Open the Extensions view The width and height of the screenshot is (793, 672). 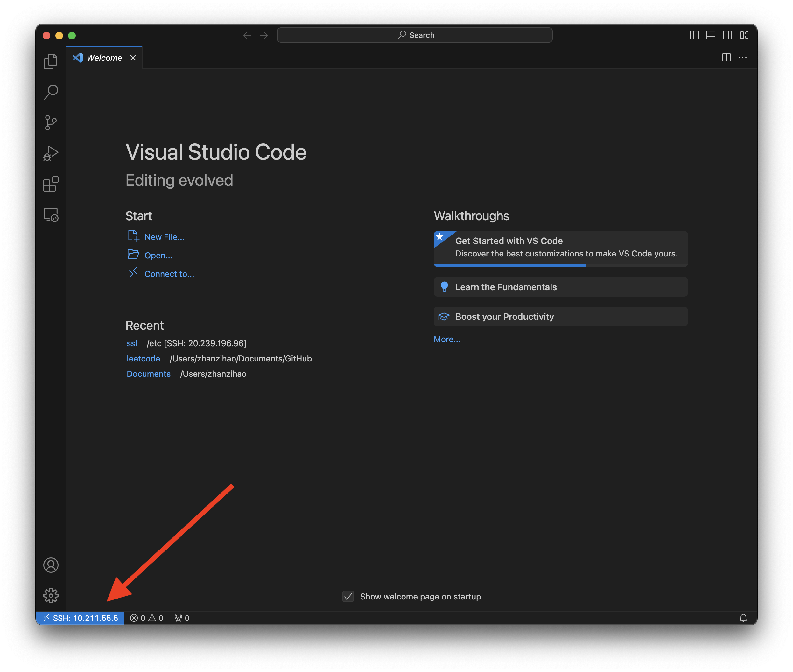click(51, 184)
